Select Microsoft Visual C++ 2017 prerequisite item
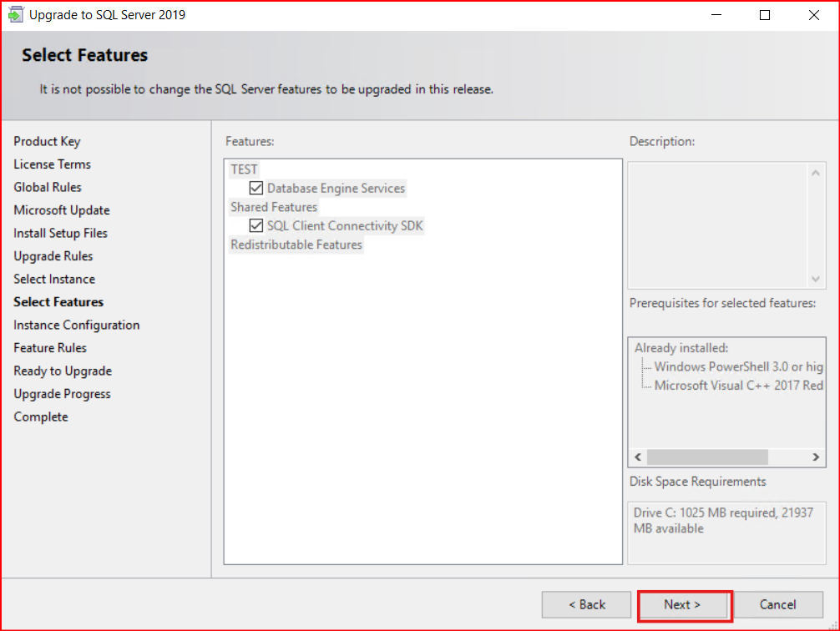 [738, 386]
